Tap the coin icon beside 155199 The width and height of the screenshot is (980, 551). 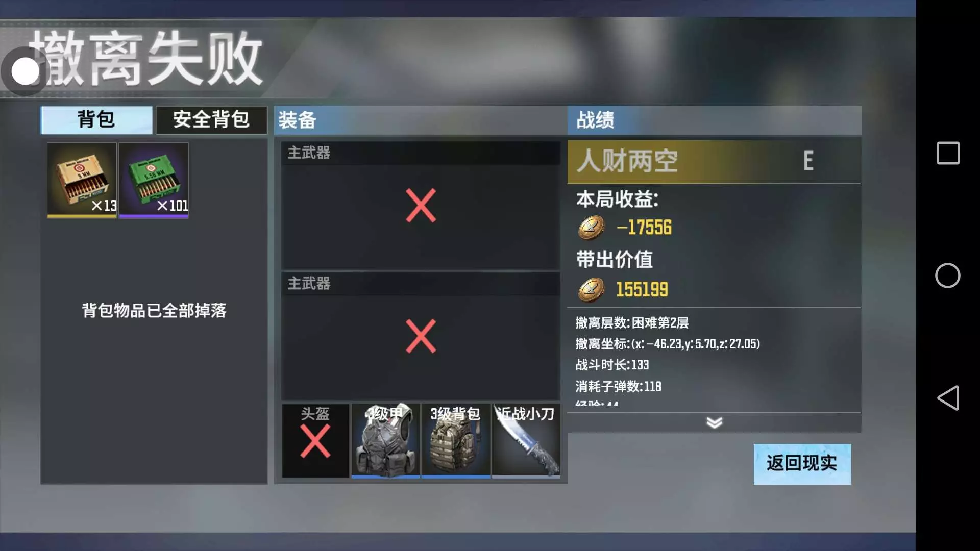pyautogui.click(x=591, y=290)
